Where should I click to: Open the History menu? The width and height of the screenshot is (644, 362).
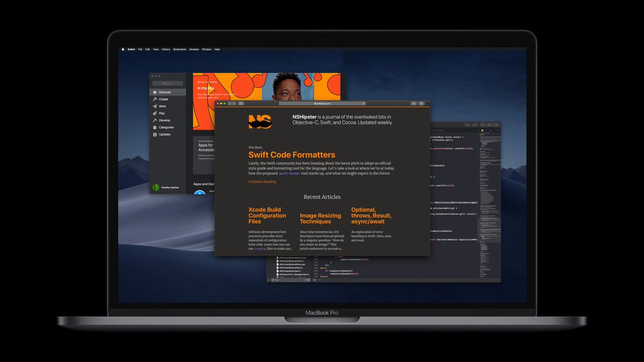(166, 49)
